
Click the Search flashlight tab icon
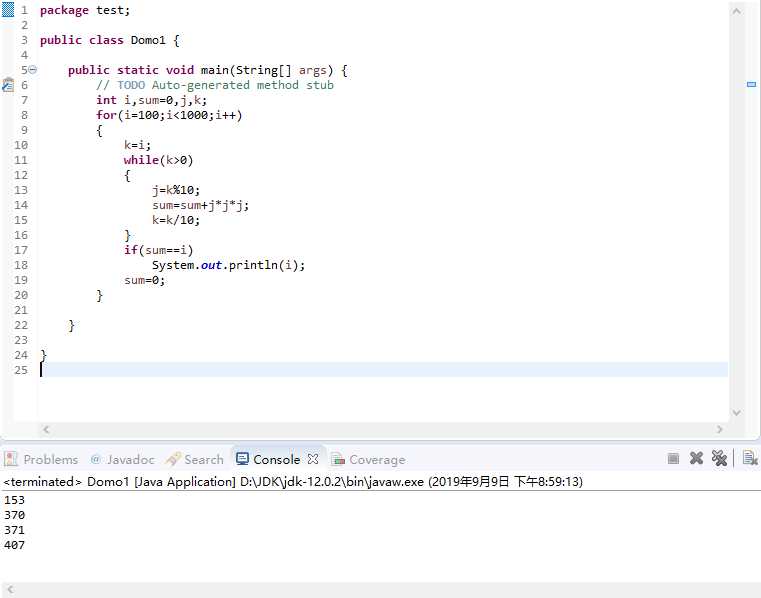tap(172, 459)
